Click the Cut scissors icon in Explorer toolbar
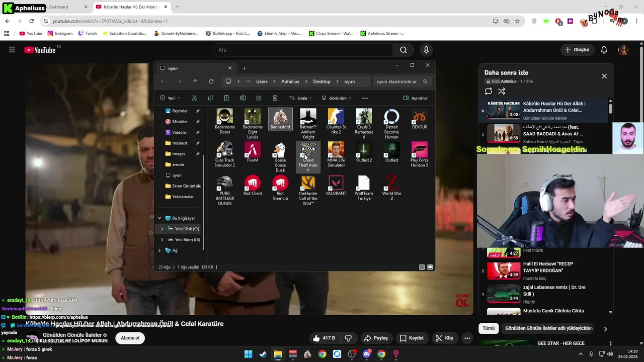Viewport: 644px width, 362px height. coord(194,98)
